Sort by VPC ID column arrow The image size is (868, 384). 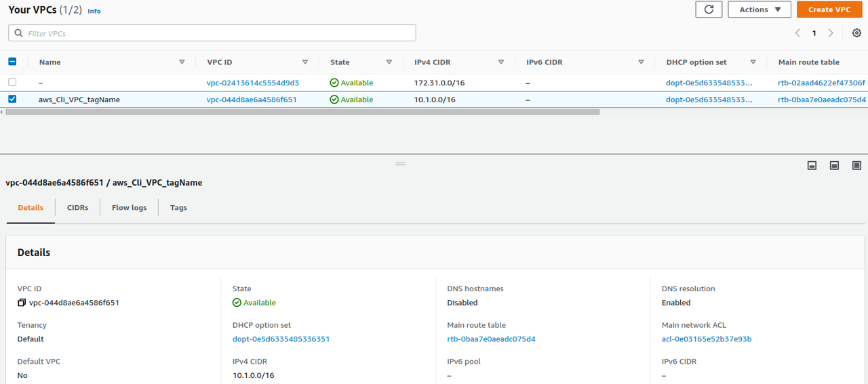(x=305, y=62)
